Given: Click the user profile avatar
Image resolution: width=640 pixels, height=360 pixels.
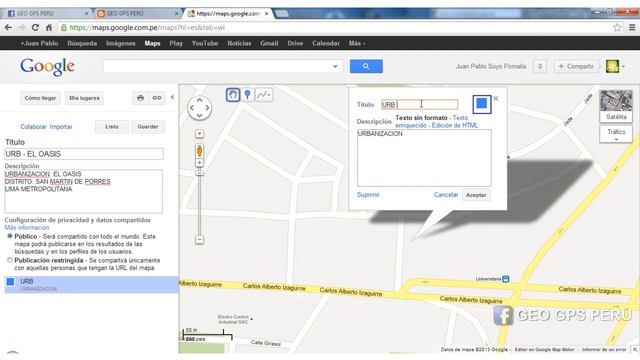Looking at the screenshot, I should tap(612, 66).
